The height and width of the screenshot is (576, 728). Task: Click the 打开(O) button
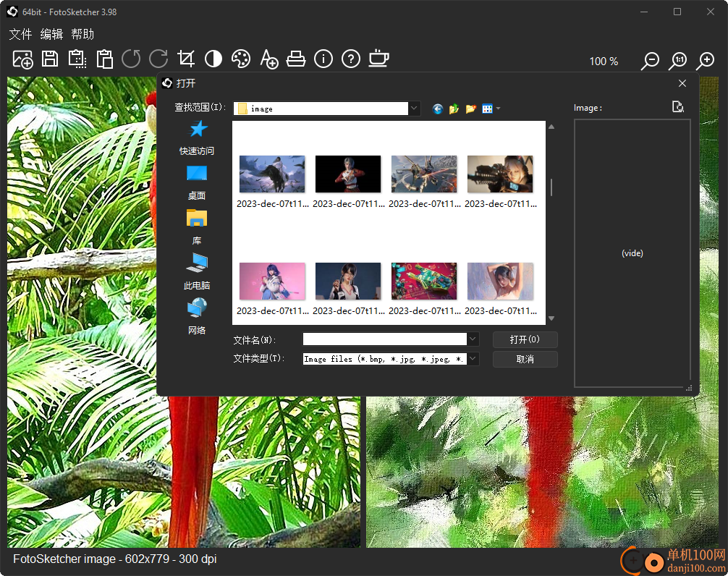(525, 339)
